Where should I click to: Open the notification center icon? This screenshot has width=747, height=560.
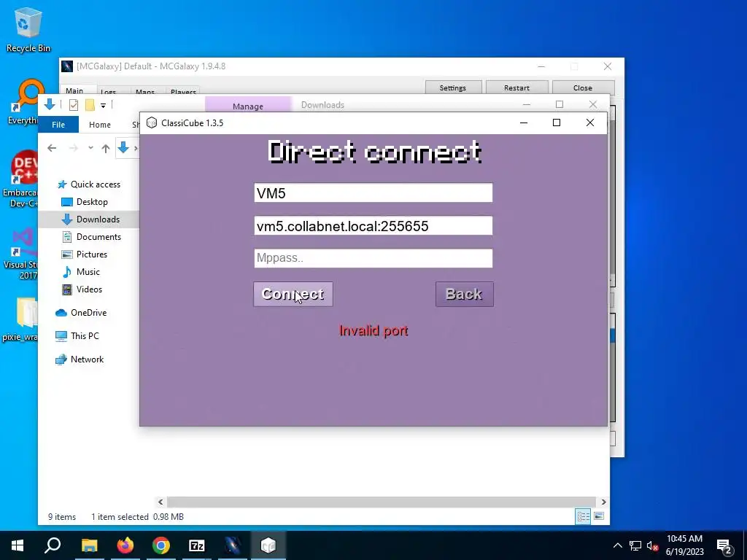click(x=724, y=545)
